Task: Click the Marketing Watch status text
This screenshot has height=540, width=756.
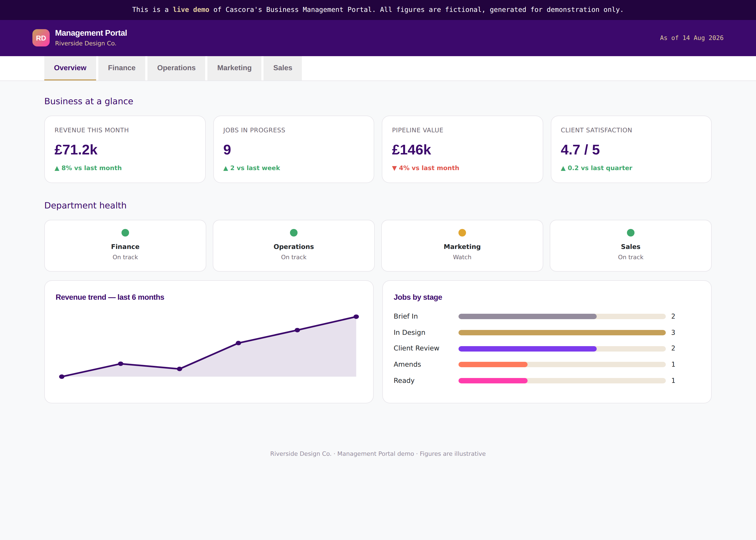Action: coord(462,257)
